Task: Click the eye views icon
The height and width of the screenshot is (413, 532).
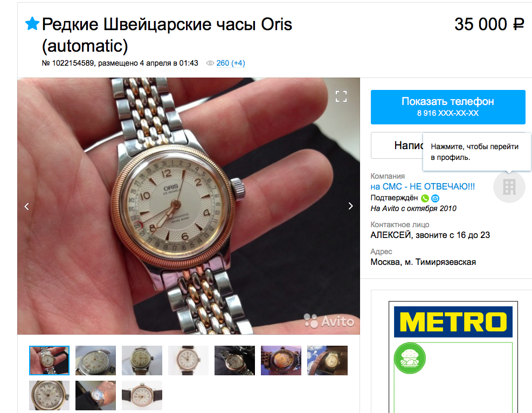Action: pyautogui.click(x=210, y=63)
